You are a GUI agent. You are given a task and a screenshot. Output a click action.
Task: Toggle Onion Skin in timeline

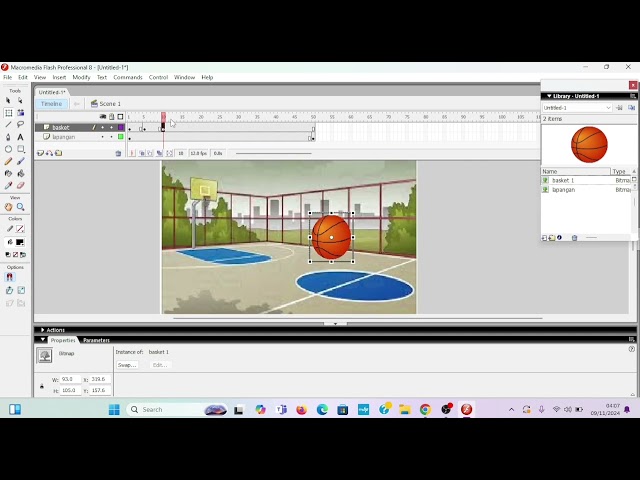(142, 153)
